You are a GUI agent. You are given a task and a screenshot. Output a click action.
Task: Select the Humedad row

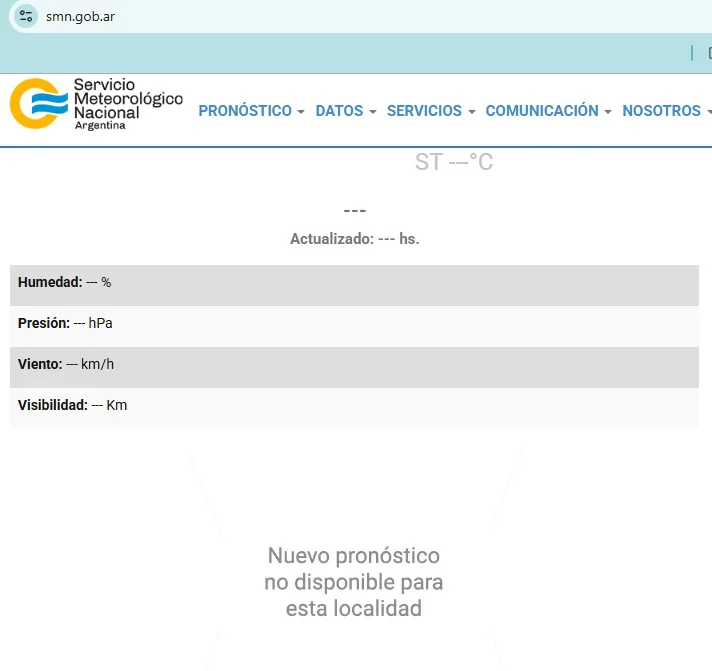pos(354,285)
